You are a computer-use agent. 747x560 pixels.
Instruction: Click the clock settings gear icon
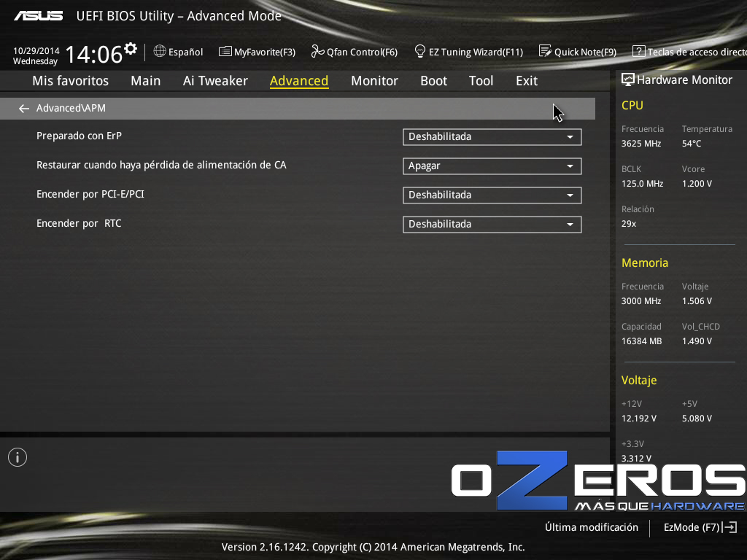[x=131, y=49]
